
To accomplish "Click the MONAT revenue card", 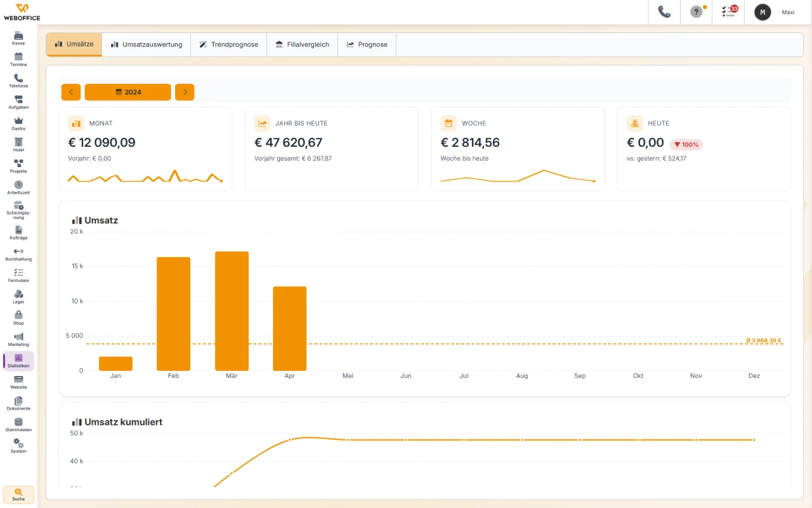I will click(x=145, y=149).
